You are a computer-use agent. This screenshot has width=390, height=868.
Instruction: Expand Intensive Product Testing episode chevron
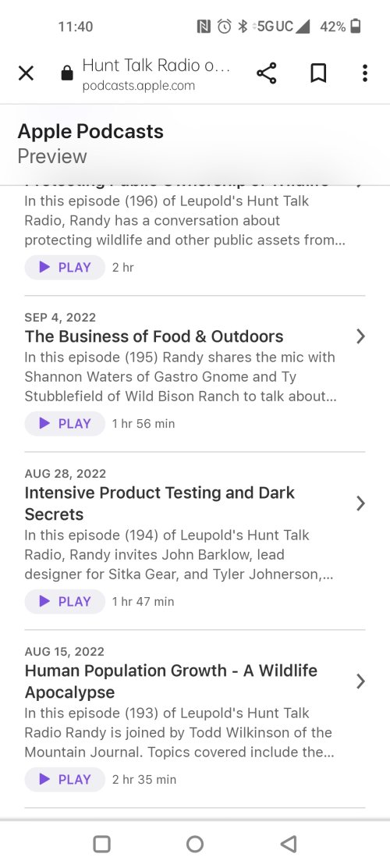coord(360,503)
